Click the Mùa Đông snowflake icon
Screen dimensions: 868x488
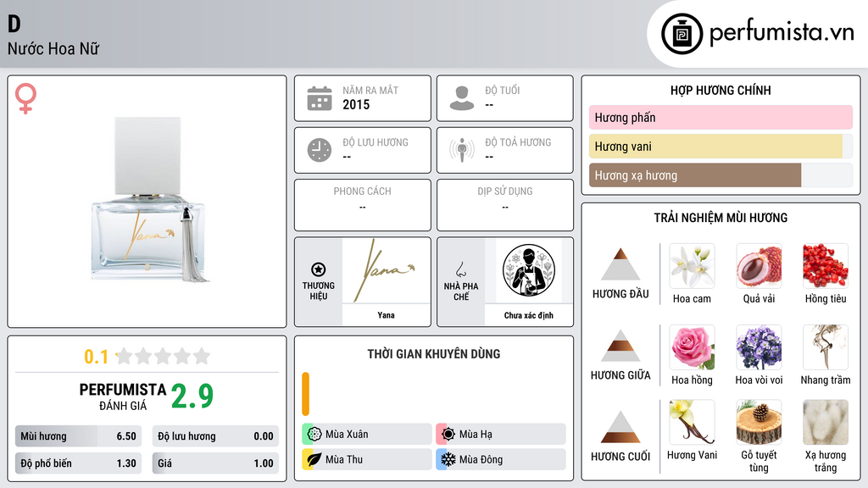pyautogui.click(x=448, y=459)
